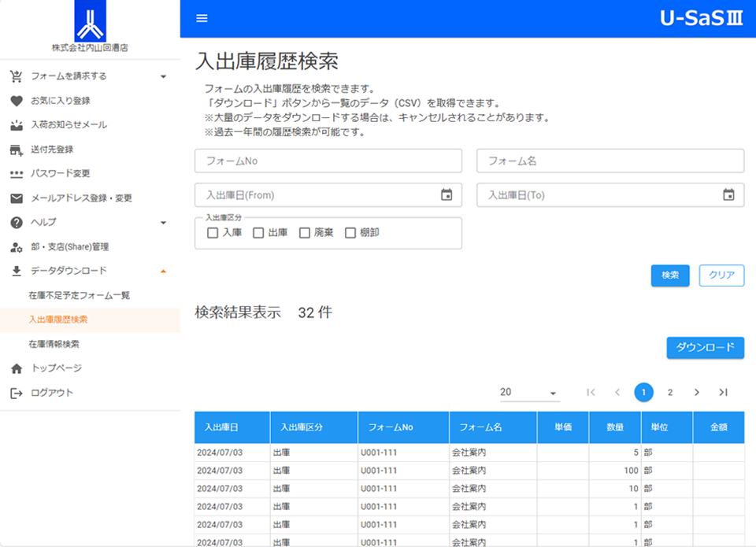
Task: Click the 送付先登録 icon
Action: coord(17,150)
